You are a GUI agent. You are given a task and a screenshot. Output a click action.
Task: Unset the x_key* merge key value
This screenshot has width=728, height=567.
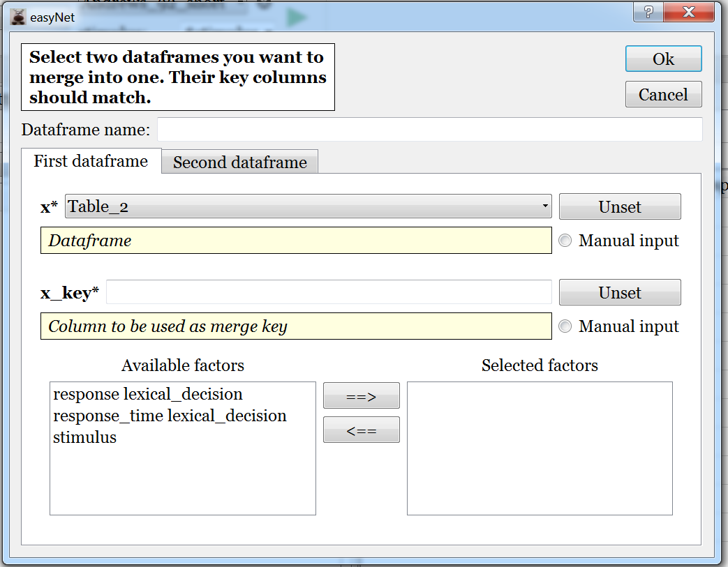coord(619,293)
